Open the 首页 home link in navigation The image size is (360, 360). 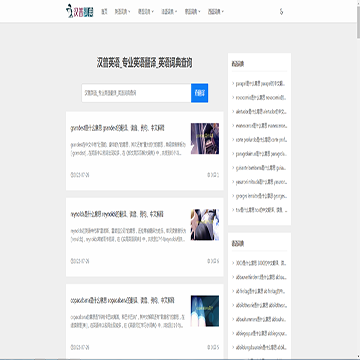pos(104,12)
